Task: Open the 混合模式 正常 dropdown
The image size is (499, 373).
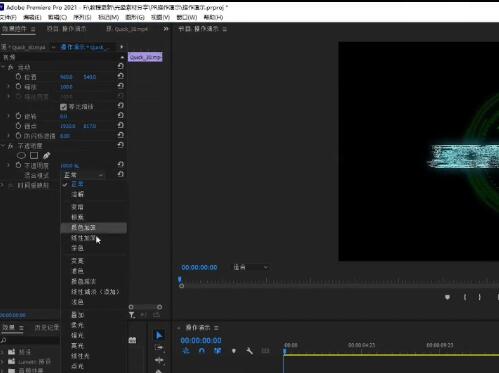Action: [x=83, y=175]
